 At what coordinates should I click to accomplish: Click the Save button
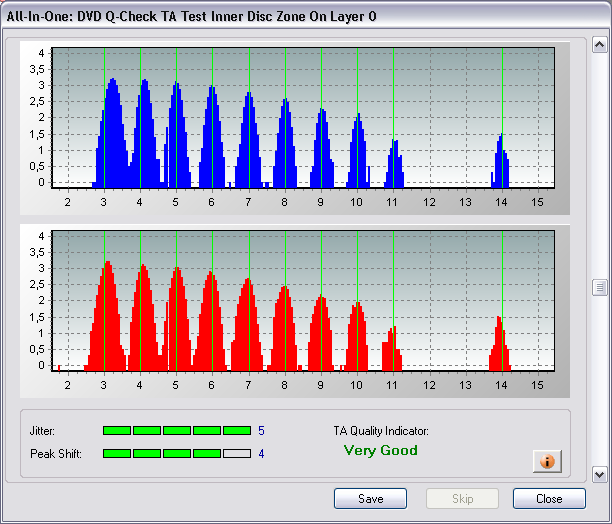370,499
